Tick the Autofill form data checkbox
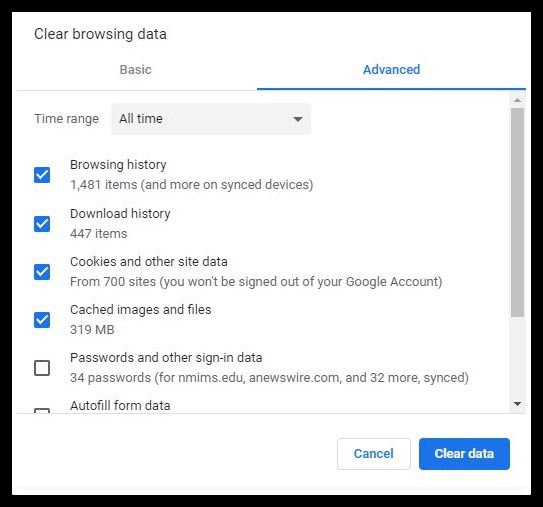The image size is (543, 507). [42, 411]
